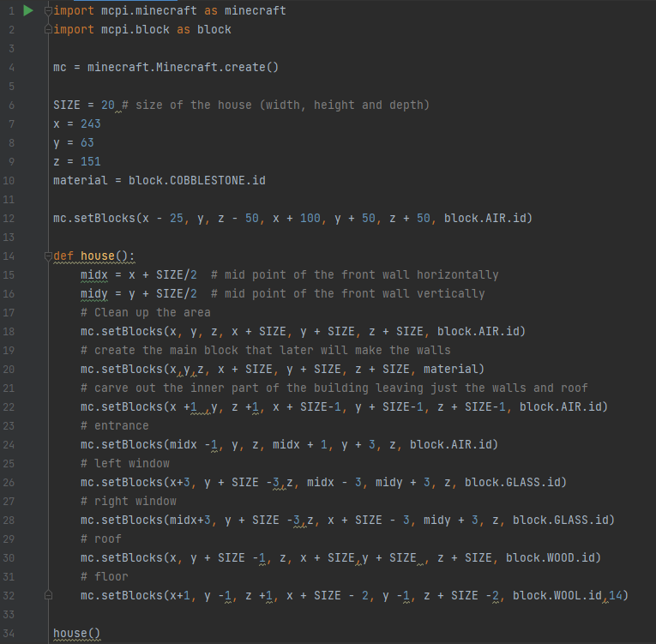Viewport: 656px width, 644px height.
Task: Click block.COBBLESTONE.id in the material line
Action: click(x=196, y=180)
